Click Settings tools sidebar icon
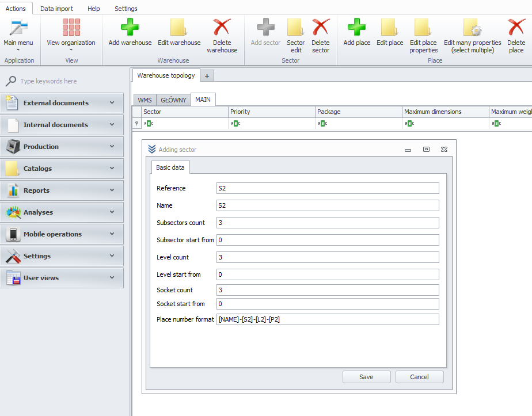Viewport: 532px width, 416px height. tap(13, 256)
